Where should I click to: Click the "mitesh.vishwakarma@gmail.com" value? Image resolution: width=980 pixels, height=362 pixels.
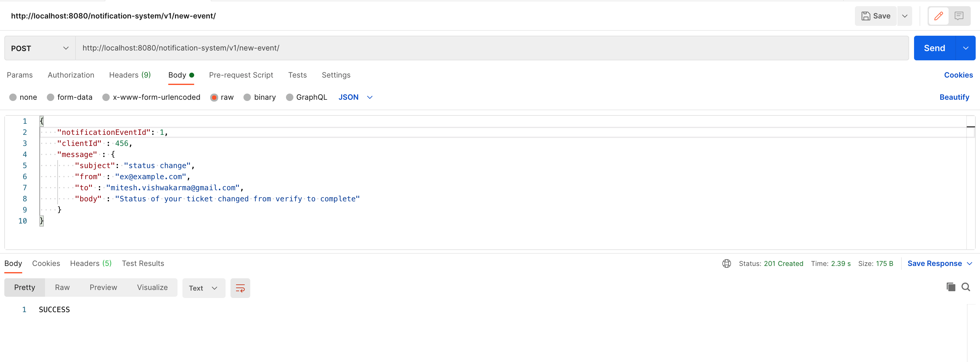coord(173,188)
